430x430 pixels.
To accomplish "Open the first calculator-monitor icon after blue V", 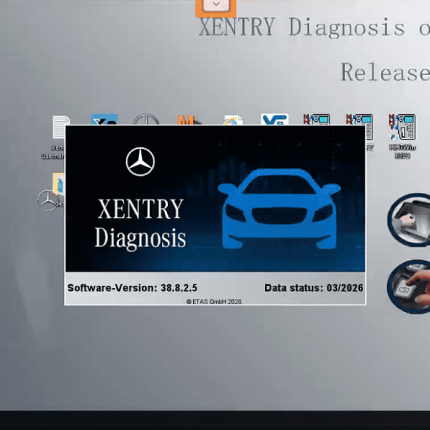I will click(317, 119).
